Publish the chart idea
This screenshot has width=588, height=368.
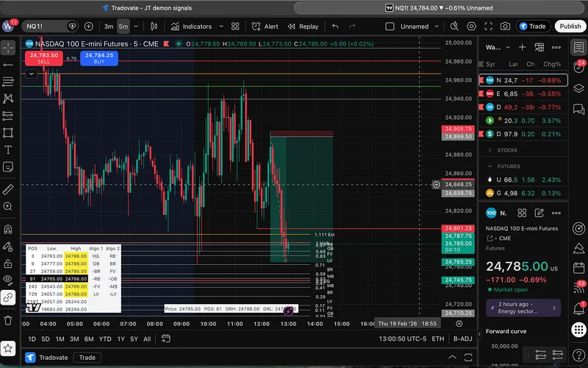[570, 26]
